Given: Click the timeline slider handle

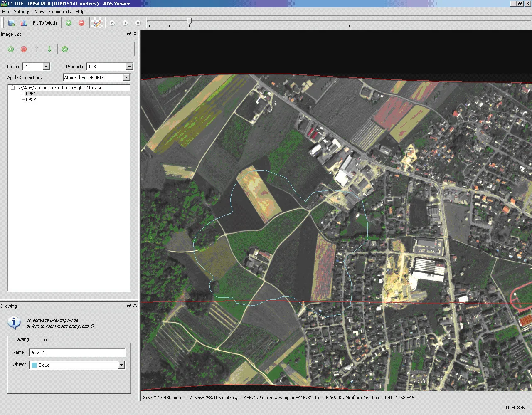Looking at the screenshot, I should [x=190, y=22].
